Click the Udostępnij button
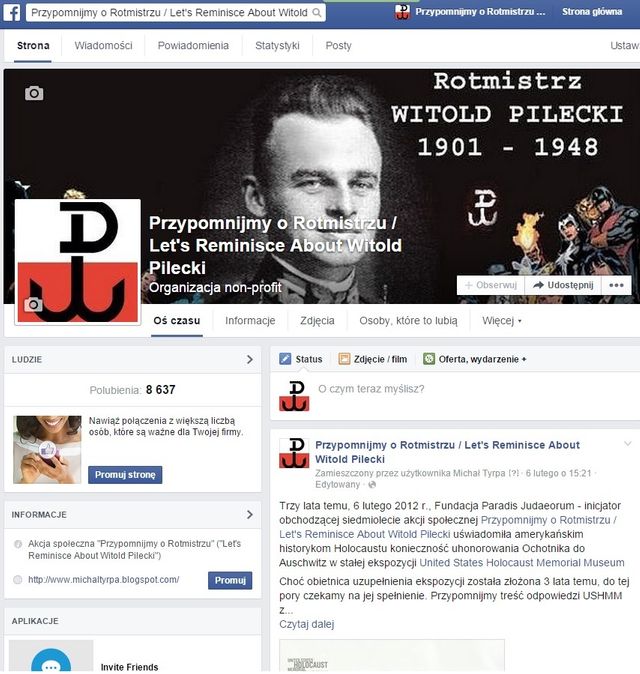This screenshot has height=674, width=640. (563, 285)
